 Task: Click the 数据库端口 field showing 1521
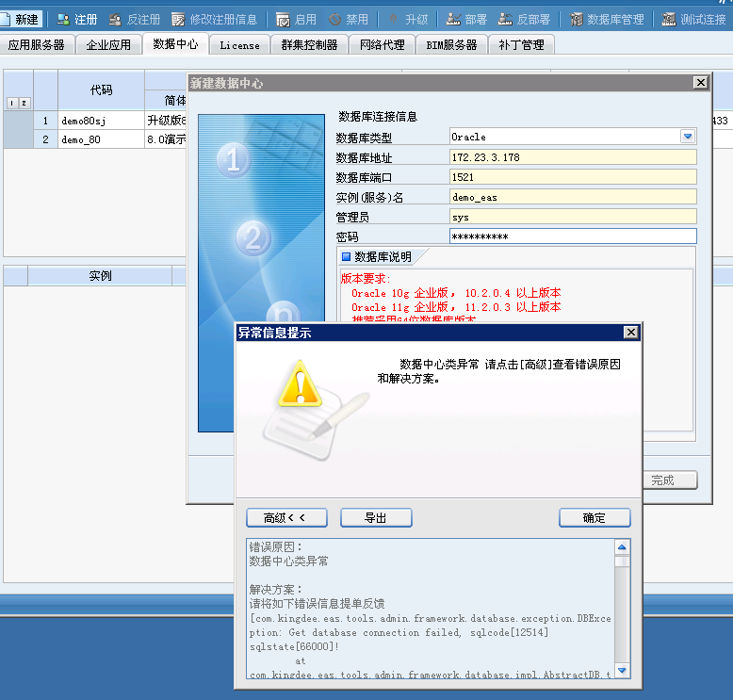[x=573, y=177]
